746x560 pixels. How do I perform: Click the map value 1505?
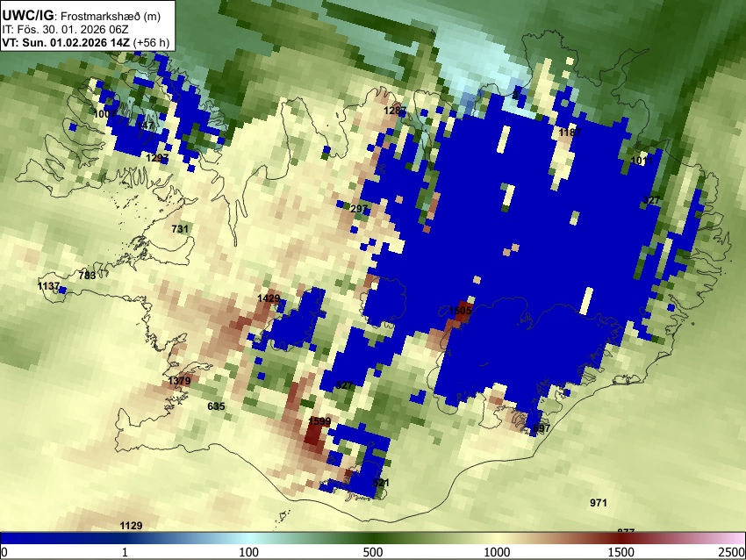pos(460,312)
